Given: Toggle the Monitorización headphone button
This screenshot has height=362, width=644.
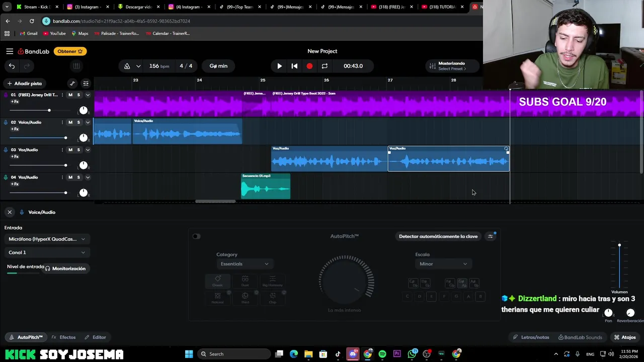Looking at the screenshot, I should 65,268.
